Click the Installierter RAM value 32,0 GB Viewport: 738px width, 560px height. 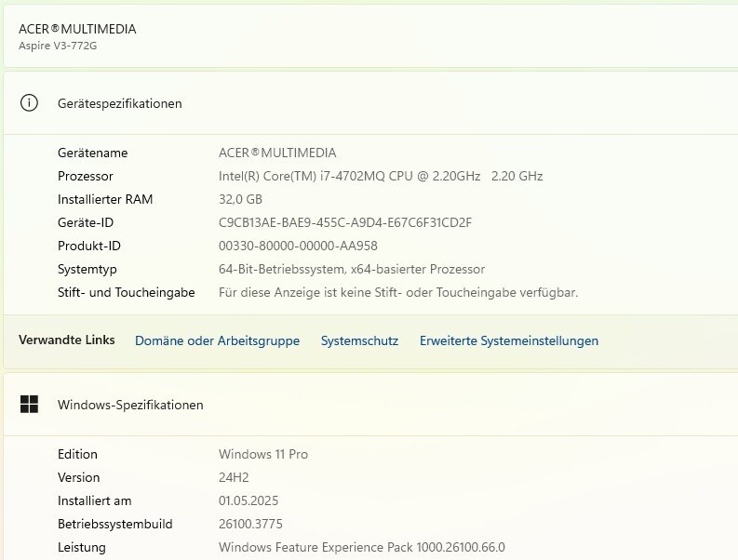240,199
